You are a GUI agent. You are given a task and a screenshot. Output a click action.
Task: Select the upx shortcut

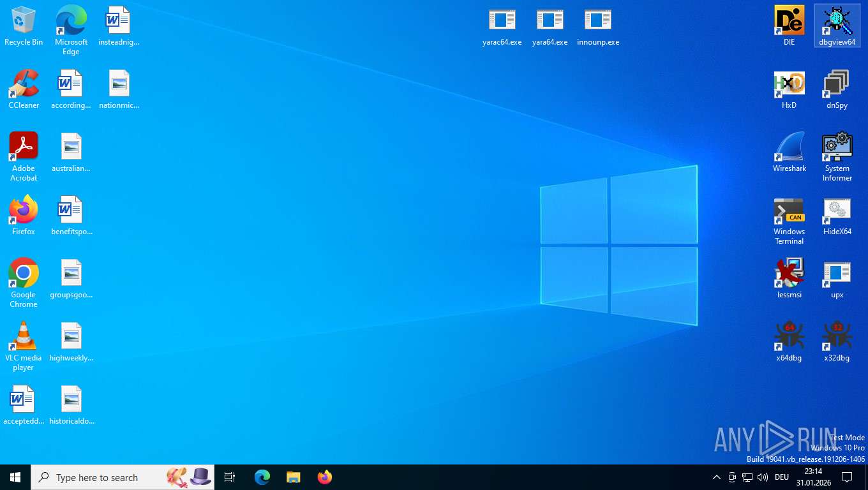point(837,279)
